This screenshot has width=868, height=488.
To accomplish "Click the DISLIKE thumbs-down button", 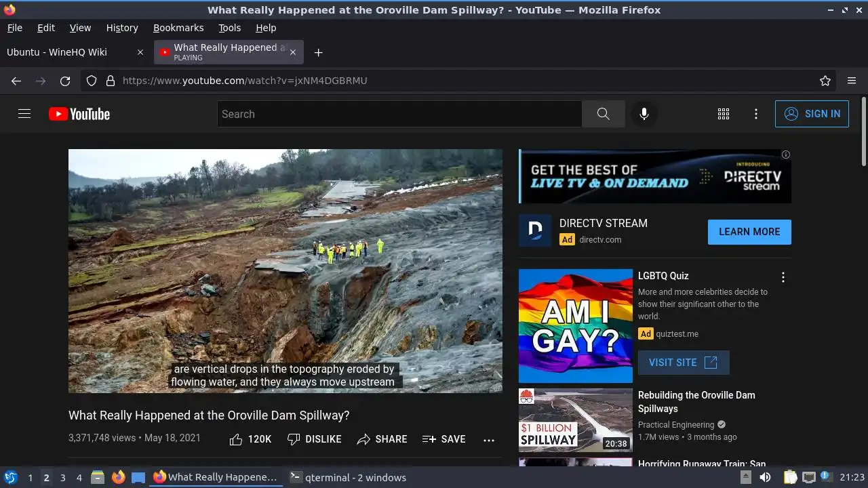I will pyautogui.click(x=314, y=439).
